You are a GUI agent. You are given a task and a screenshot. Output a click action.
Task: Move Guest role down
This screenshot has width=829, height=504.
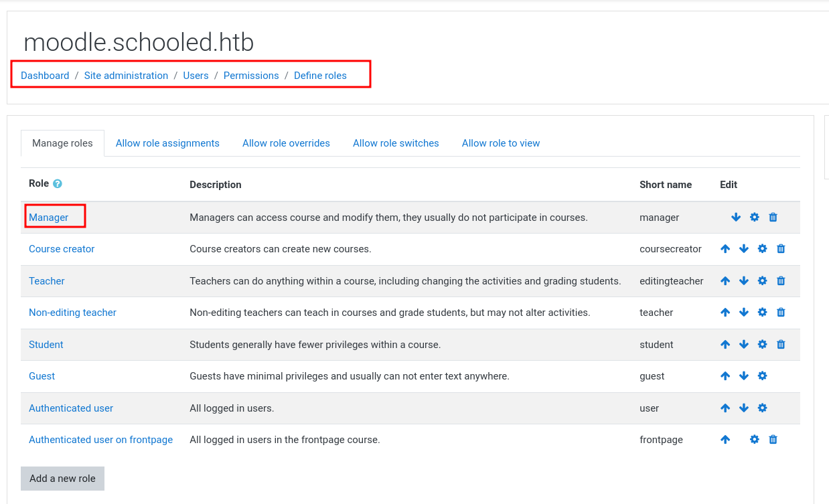pyautogui.click(x=744, y=376)
